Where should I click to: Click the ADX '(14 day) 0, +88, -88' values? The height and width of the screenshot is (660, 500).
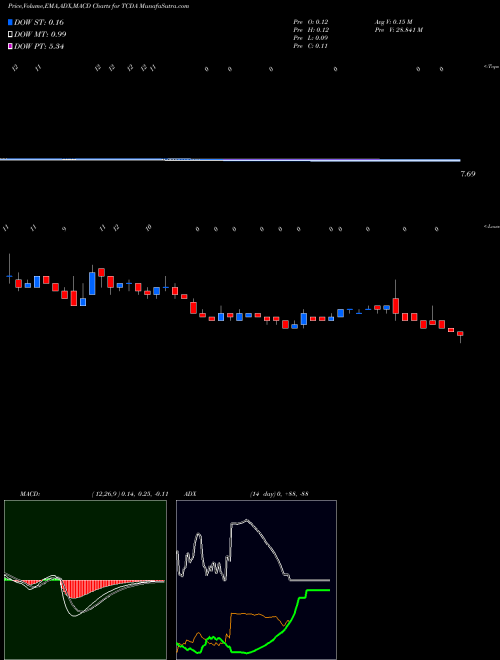point(278,493)
